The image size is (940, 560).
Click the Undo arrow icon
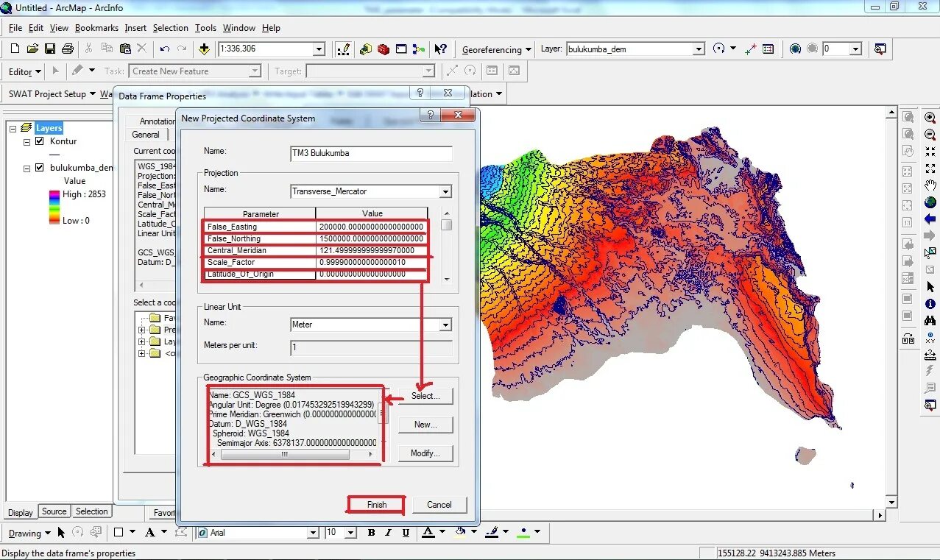[x=164, y=49]
